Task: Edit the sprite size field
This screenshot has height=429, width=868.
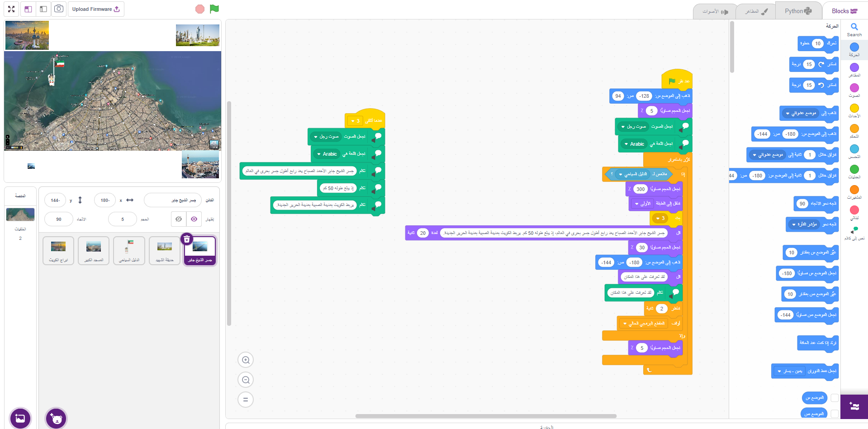Action: click(123, 219)
